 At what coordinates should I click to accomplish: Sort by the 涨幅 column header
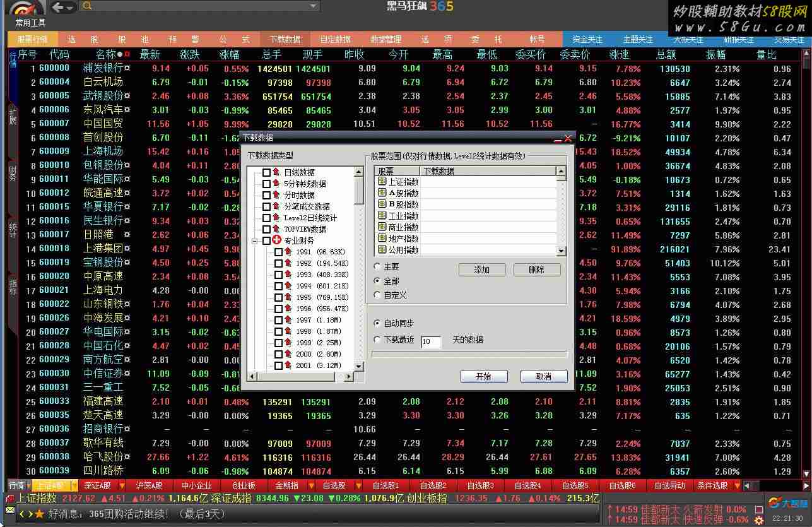(230, 55)
